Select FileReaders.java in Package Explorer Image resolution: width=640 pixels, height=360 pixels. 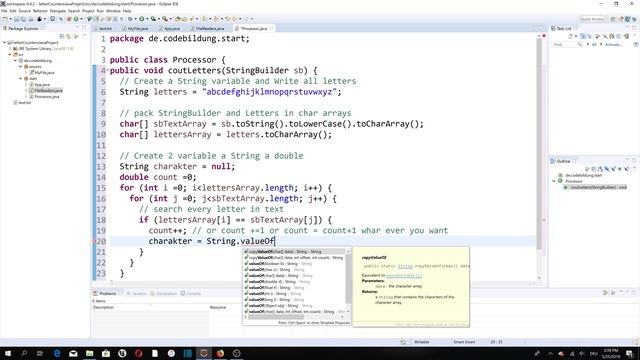click(x=46, y=91)
